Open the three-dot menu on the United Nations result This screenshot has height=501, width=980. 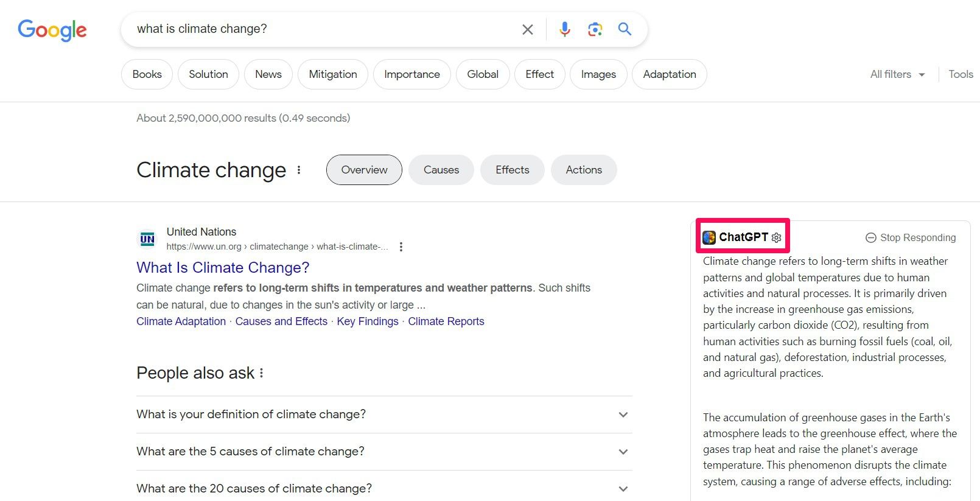coord(401,247)
